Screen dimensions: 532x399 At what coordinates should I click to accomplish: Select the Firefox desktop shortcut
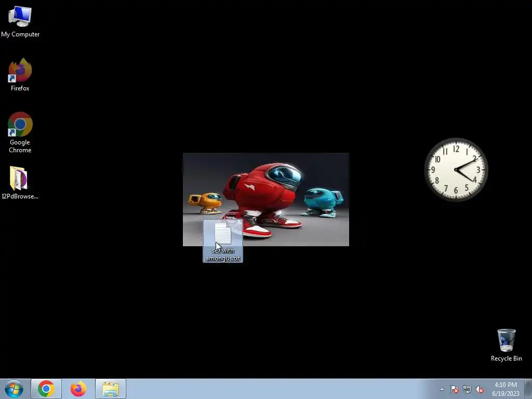tap(20, 75)
